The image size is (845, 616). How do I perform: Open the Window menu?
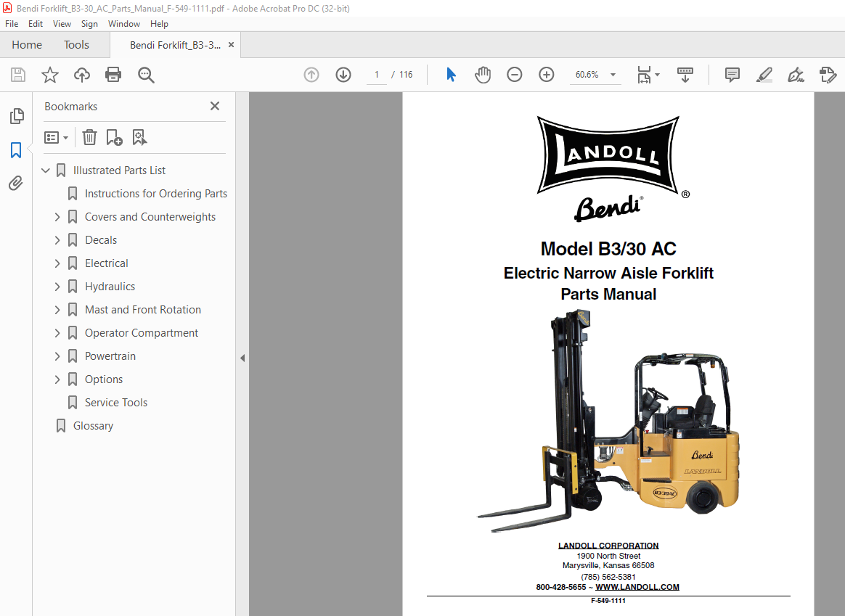(124, 24)
